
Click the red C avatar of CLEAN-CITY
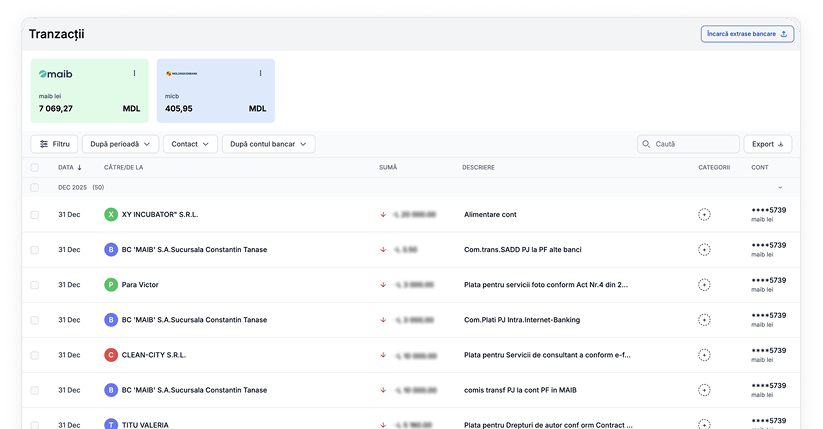point(111,354)
